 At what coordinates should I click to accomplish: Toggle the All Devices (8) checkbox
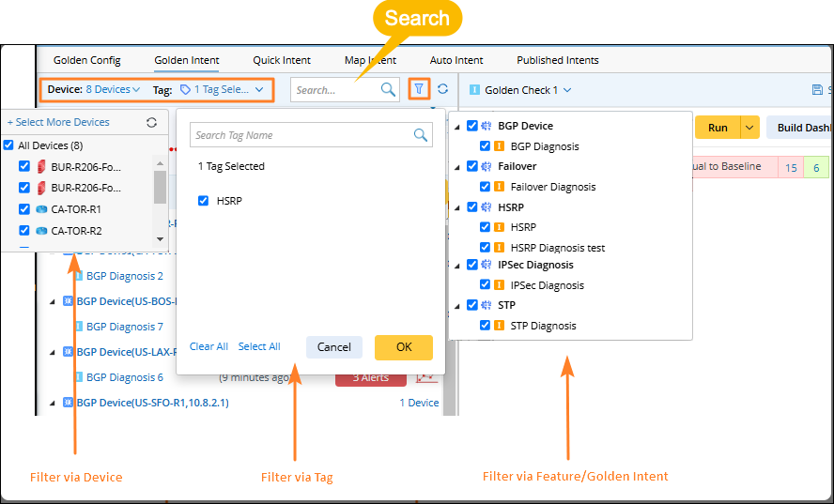[x=9, y=145]
